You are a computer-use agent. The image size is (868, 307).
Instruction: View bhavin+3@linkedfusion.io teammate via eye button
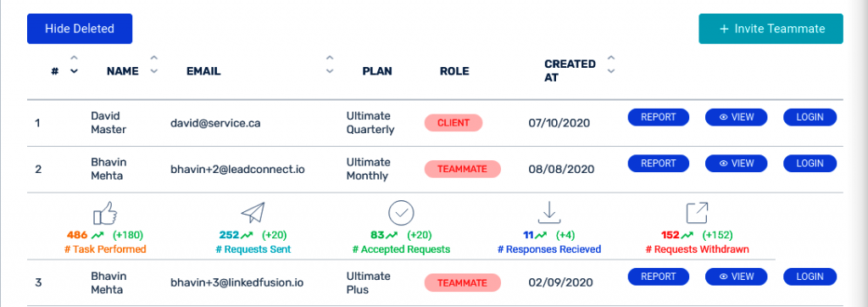pos(737,277)
